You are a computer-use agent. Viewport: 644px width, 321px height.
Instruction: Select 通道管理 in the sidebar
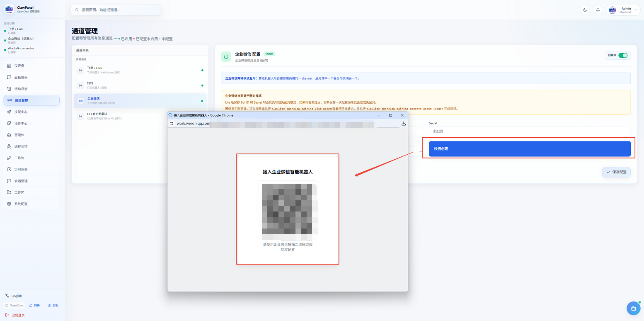point(31,100)
